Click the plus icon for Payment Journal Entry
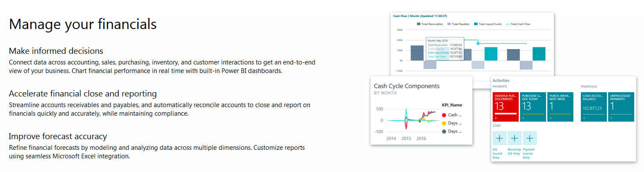The image size is (644, 172). pyautogui.click(x=530, y=138)
